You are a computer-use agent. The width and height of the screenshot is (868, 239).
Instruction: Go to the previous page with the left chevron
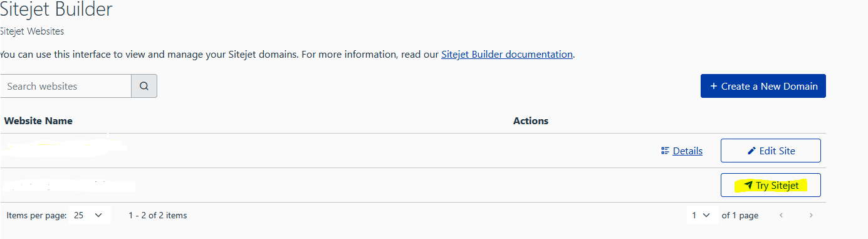pyautogui.click(x=781, y=215)
